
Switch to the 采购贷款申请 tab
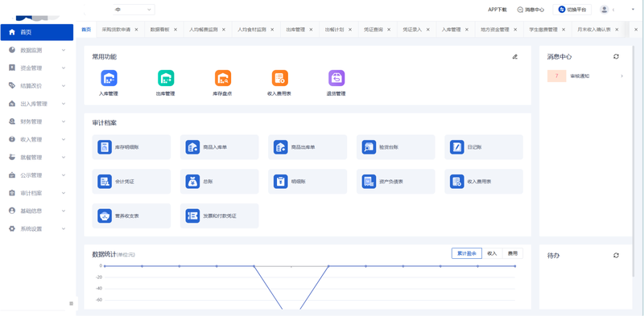point(116,30)
